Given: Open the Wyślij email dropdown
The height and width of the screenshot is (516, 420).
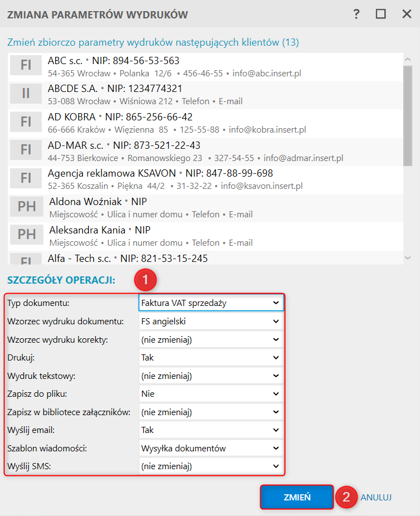Looking at the screenshot, I should (x=211, y=430).
